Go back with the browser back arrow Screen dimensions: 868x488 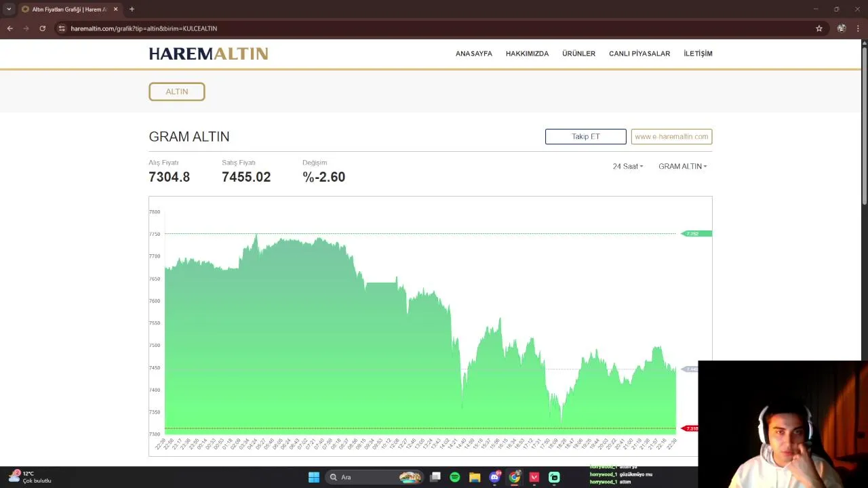click(x=9, y=28)
